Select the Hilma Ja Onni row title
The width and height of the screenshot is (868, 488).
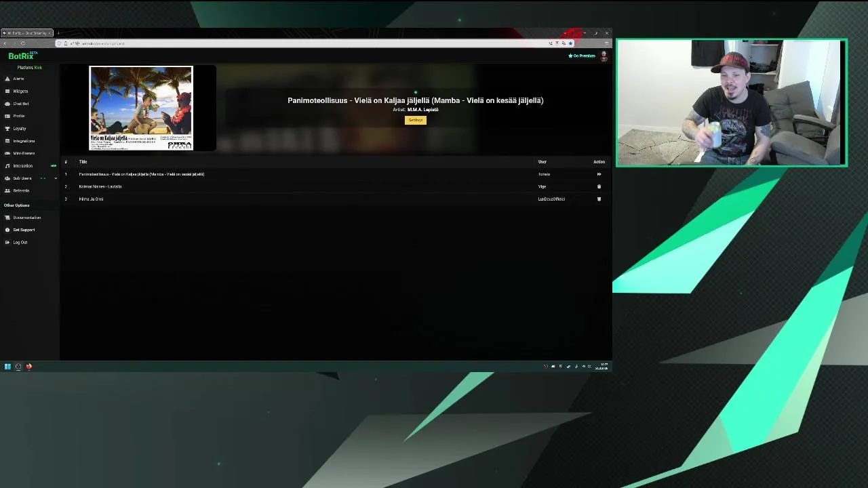[91, 199]
